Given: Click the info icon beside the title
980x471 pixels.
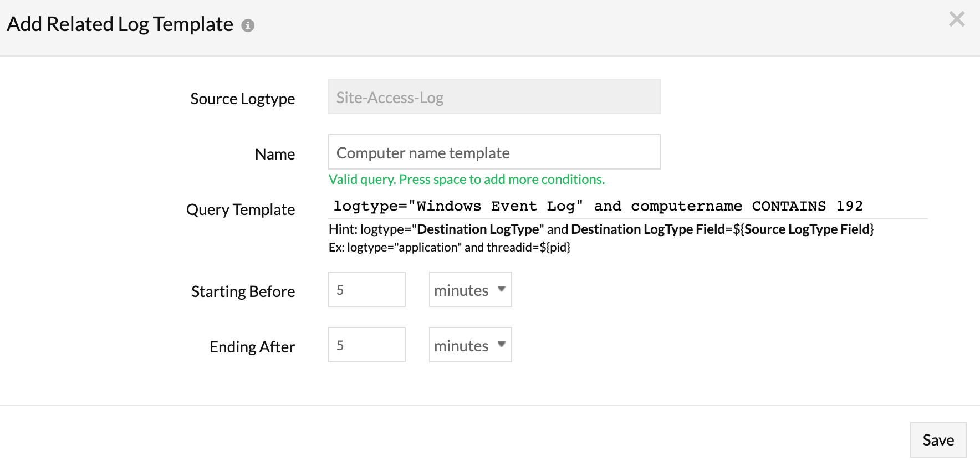Looking at the screenshot, I should click(x=248, y=25).
